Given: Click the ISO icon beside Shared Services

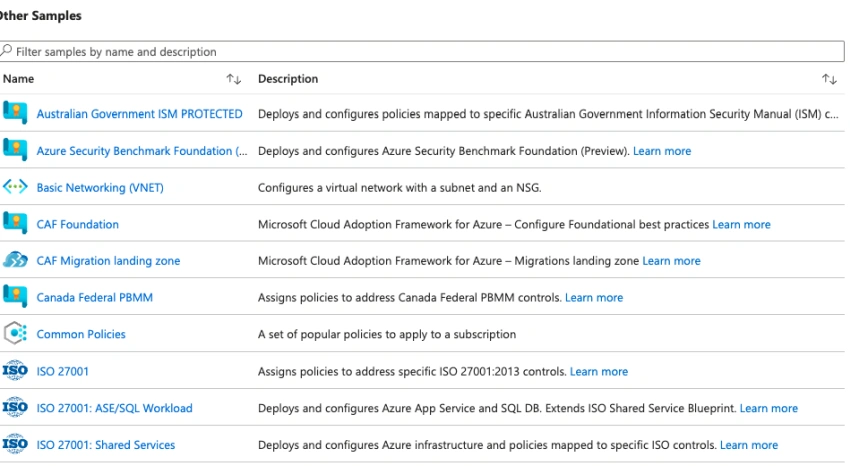Looking at the screenshot, I should click(x=15, y=444).
